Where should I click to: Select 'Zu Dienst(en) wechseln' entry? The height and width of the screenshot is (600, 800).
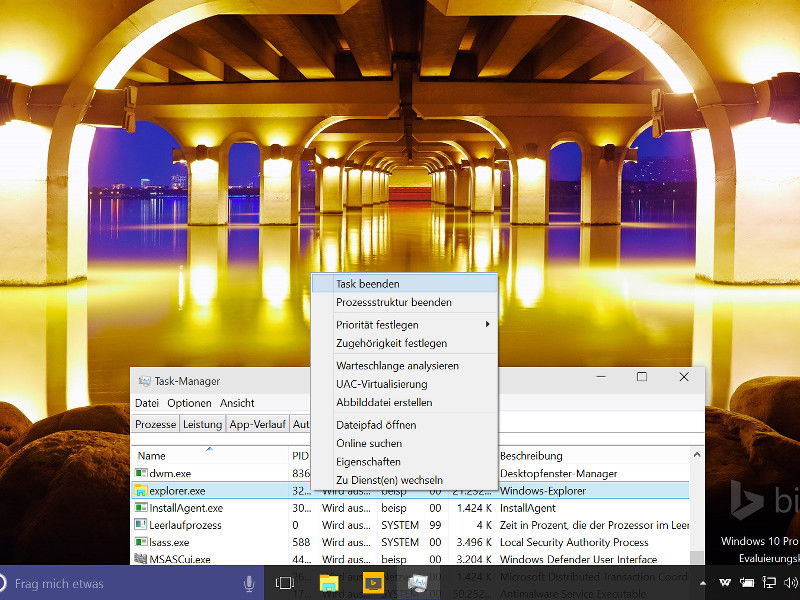pos(404,480)
